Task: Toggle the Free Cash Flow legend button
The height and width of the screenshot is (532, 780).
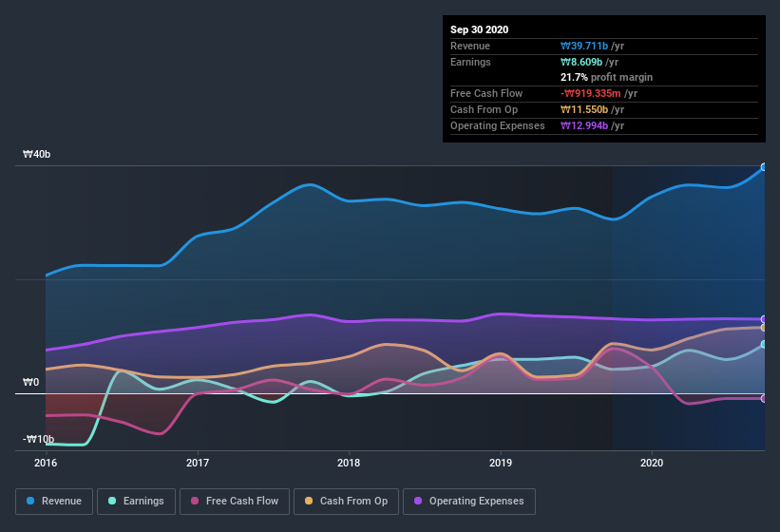Action: point(235,502)
